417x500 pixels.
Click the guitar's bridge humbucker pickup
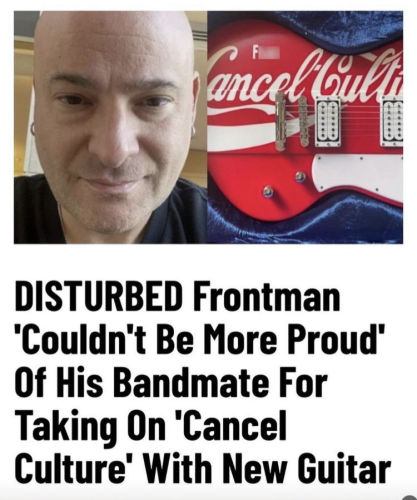tap(328, 121)
